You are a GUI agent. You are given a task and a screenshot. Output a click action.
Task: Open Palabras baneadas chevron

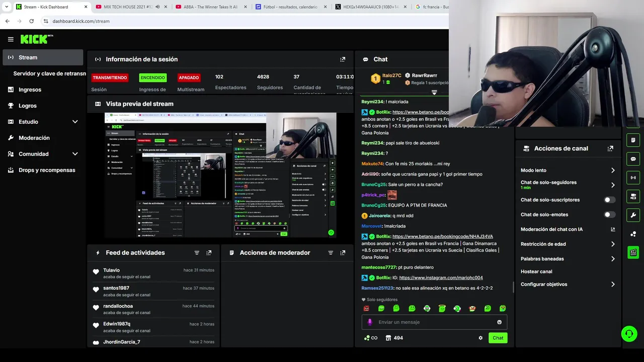tap(613, 259)
